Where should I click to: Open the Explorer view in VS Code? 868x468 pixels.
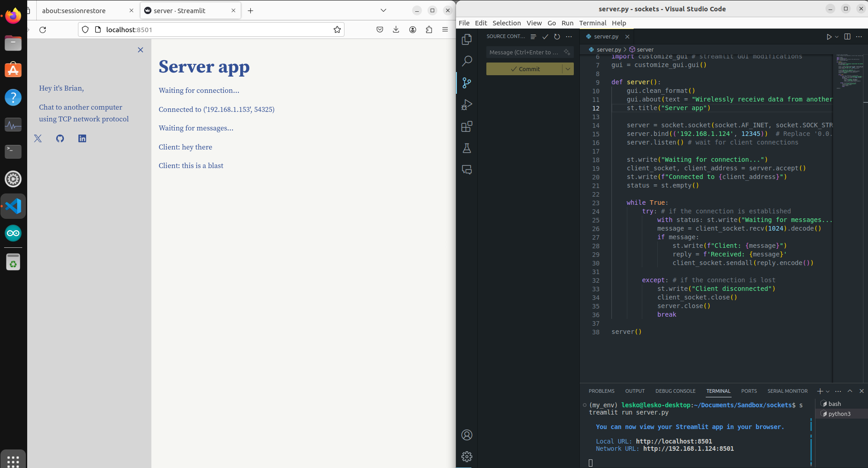(467, 39)
